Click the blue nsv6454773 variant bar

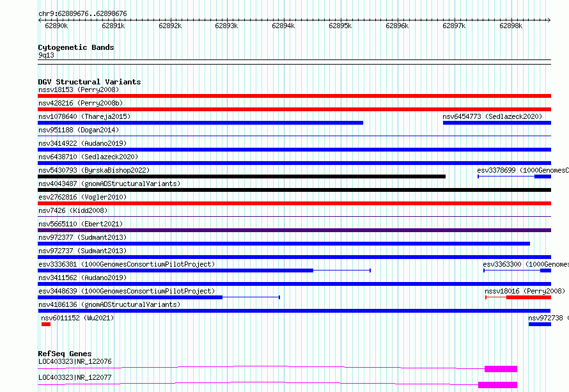tap(497, 123)
